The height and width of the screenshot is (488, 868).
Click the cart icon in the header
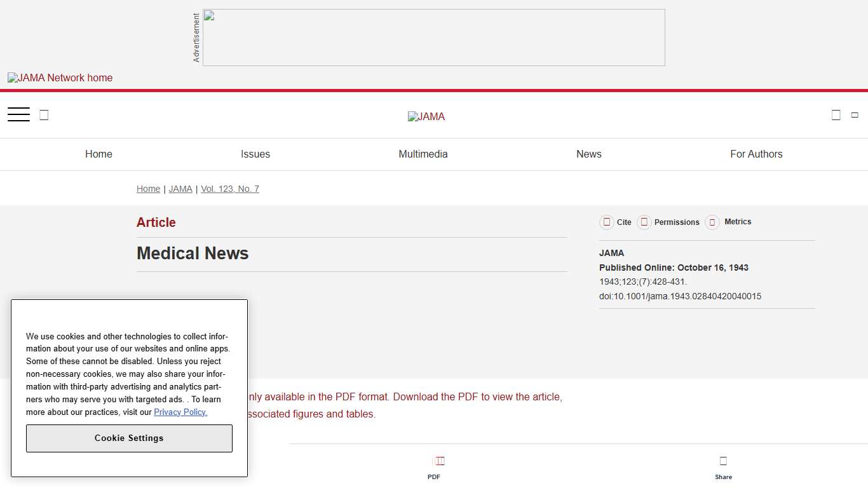[x=836, y=114]
